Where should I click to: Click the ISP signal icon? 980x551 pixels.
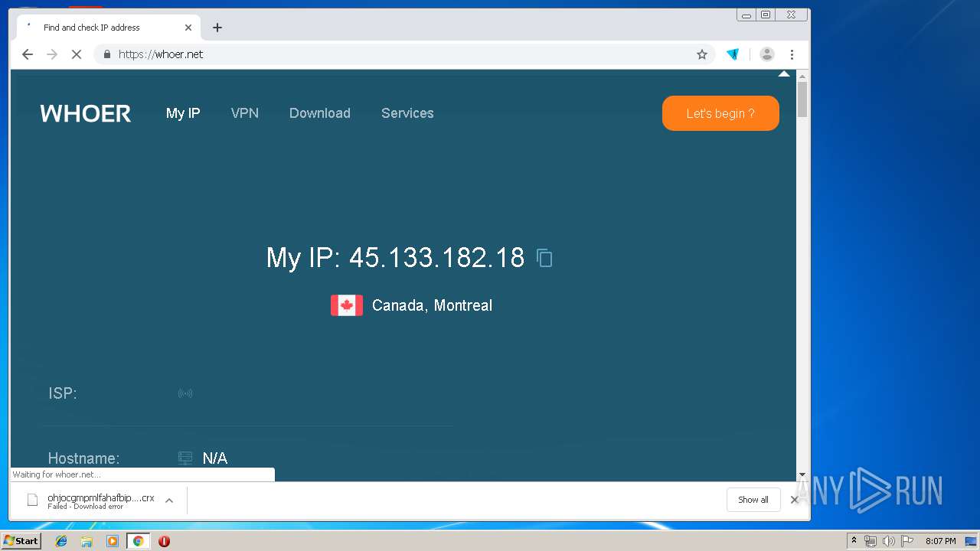click(x=185, y=393)
